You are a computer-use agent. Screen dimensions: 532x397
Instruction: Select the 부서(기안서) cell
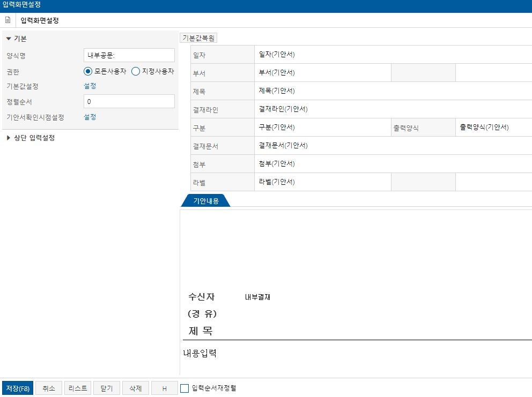click(x=323, y=72)
